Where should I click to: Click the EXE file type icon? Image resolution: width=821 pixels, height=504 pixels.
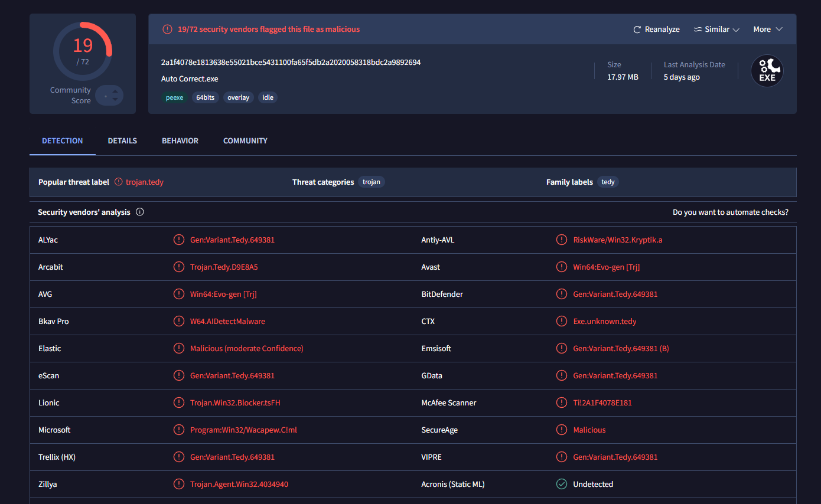coord(767,71)
